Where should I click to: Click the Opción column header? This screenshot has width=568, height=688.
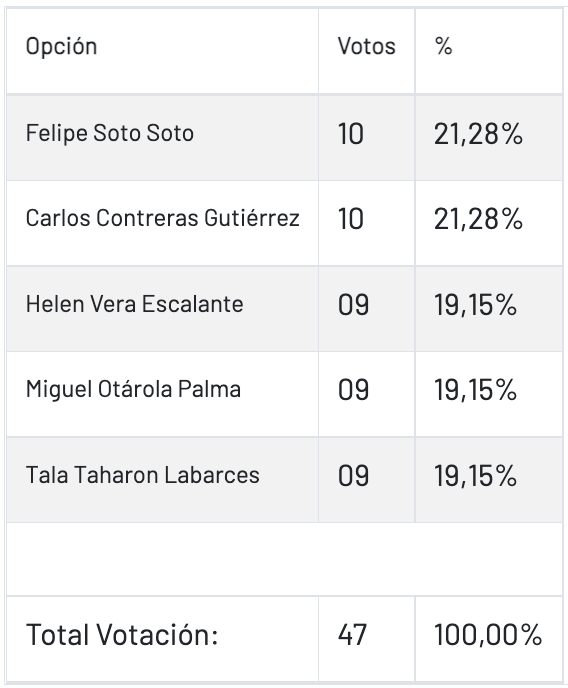(x=61, y=47)
